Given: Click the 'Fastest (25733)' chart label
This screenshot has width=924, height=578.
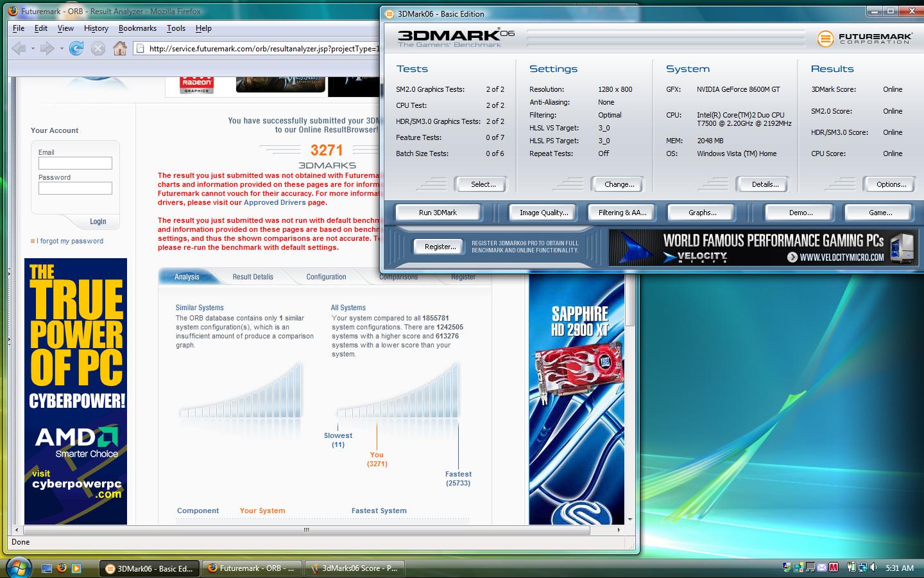Looking at the screenshot, I should pyautogui.click(x=458, y=478).
